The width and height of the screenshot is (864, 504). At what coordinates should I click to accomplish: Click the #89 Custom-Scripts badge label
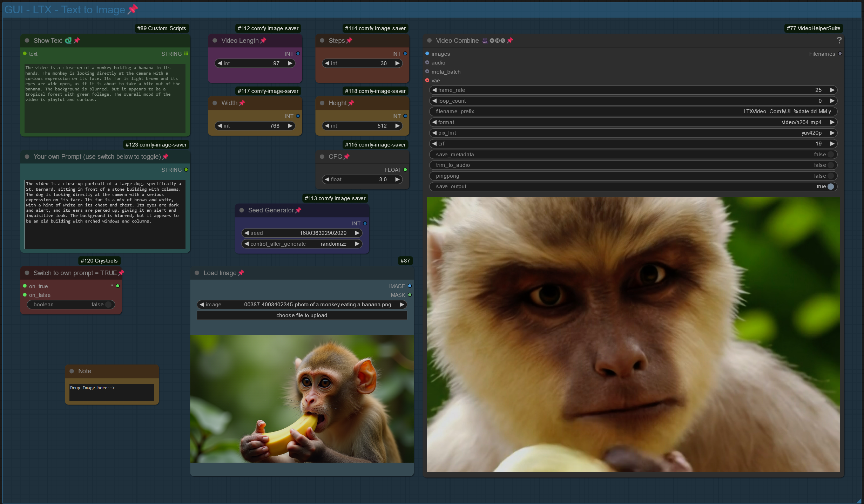point(162,28)
